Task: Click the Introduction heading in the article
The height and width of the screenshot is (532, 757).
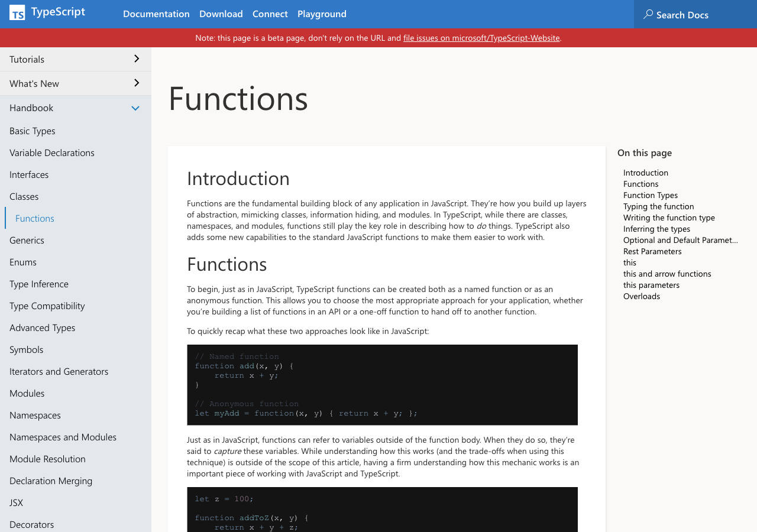Action: point(238,179)
